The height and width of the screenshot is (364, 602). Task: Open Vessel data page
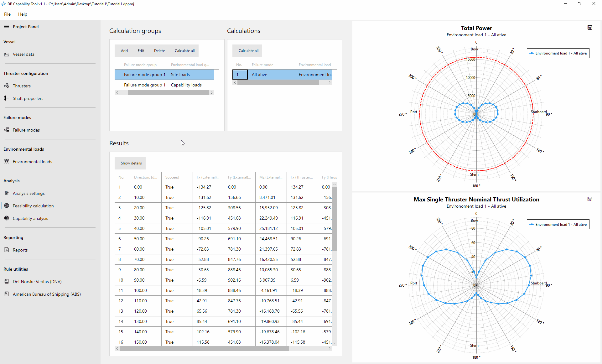23,54
